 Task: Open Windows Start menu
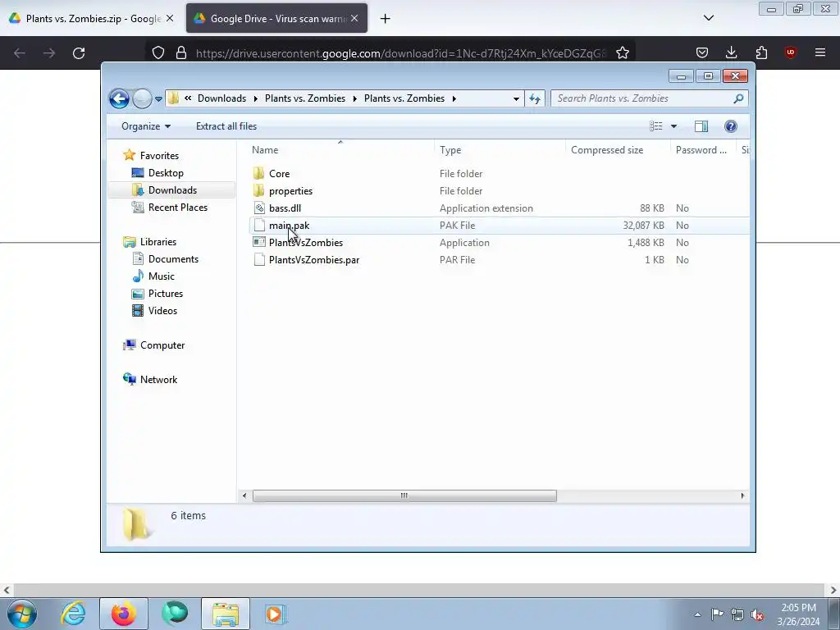(x=22, y=614)
